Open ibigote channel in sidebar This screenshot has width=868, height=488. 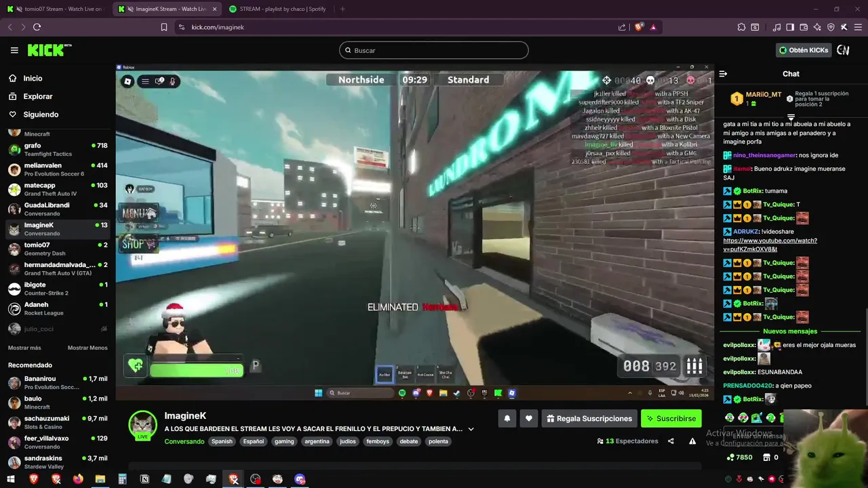coord(58,289)
